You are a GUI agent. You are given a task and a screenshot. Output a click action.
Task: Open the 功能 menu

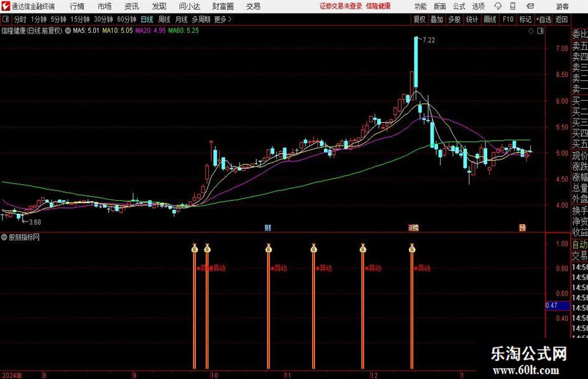click(421, 6)
